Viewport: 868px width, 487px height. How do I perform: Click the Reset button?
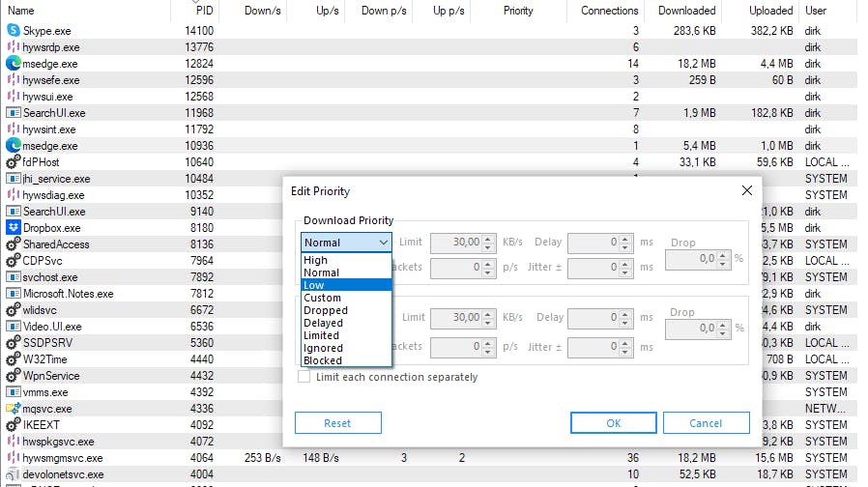[x=337, y=423]
